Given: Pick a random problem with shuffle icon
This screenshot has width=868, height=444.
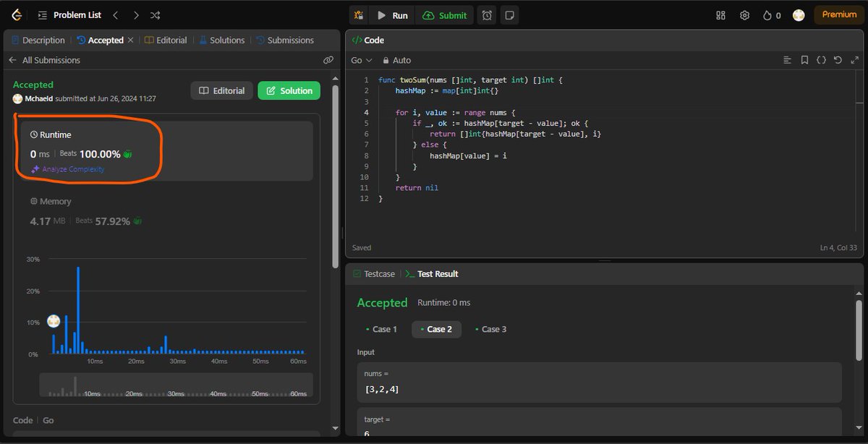Looking at the screenshot, I should pyautogui.click(x=155, y=15).
